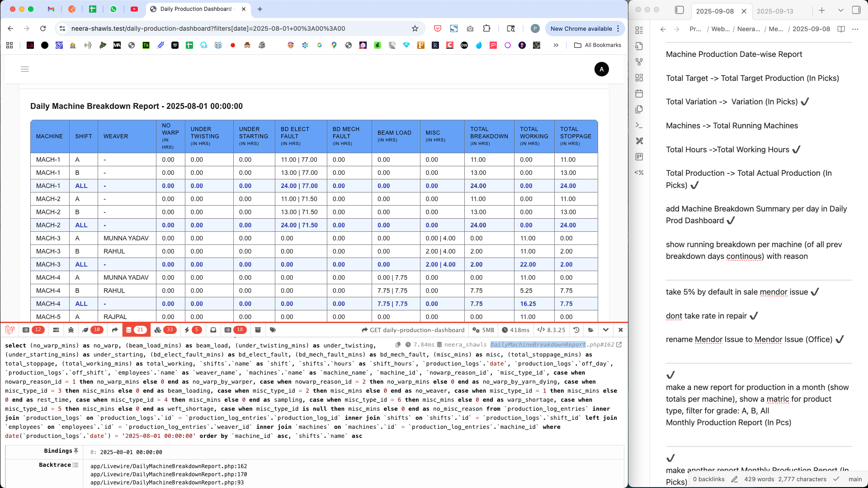Copy the SQL query with copy icon
Viewport: 868px width, 488px height.
[x=398, y=344]
